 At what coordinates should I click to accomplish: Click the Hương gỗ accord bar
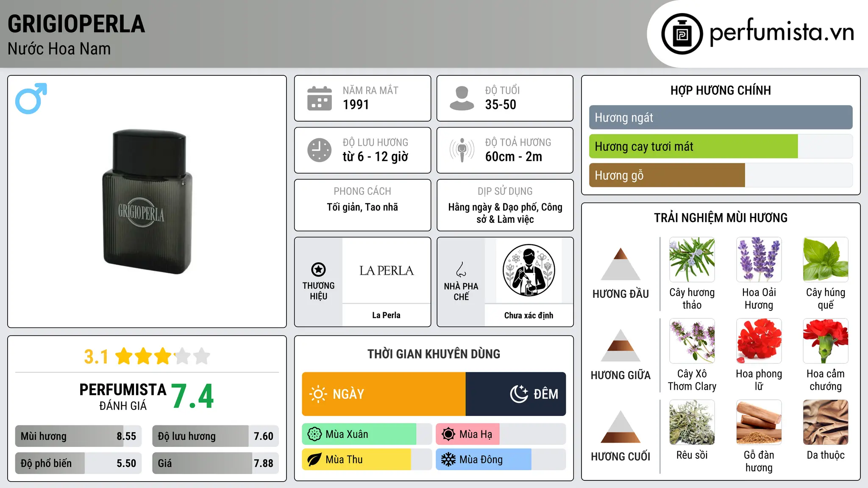click(x=721, y=175)
